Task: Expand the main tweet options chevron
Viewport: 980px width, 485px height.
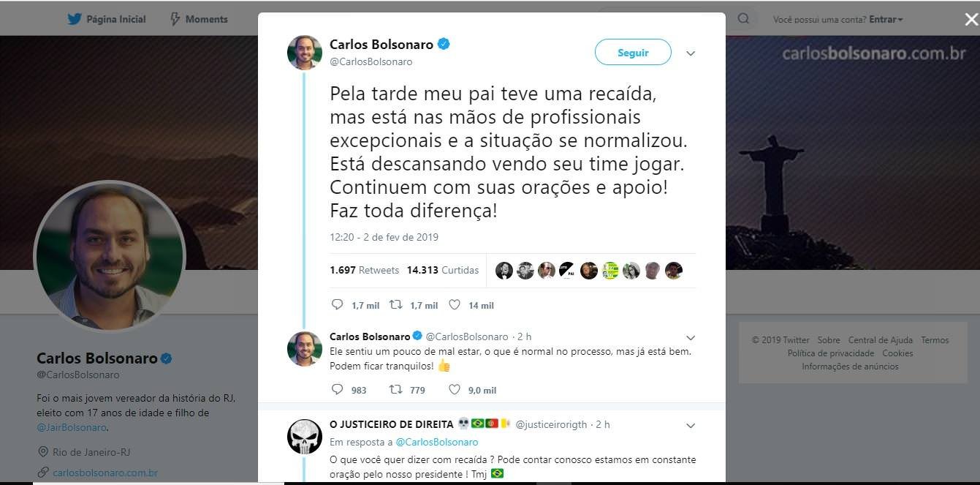Action: [x=691, y=53]
